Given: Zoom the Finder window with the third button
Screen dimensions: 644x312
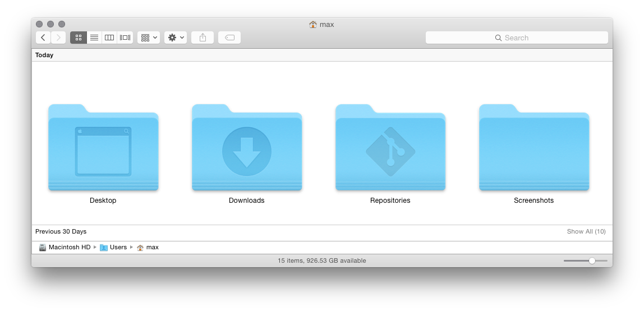Looking at the screenshot, I should pos(62,24).
